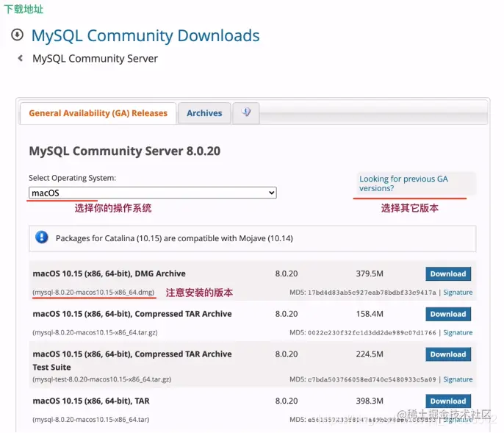Click the MD5 hash of DMG Archive

372,293
